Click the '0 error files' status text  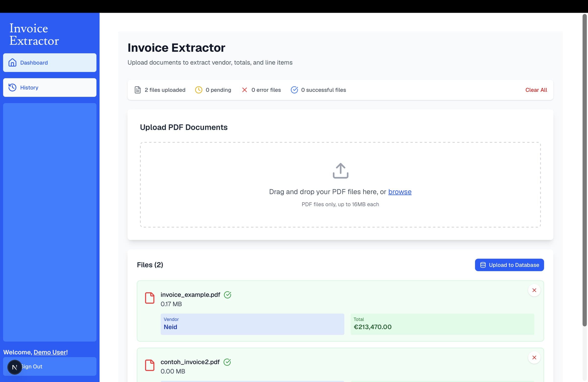point(266,90)
